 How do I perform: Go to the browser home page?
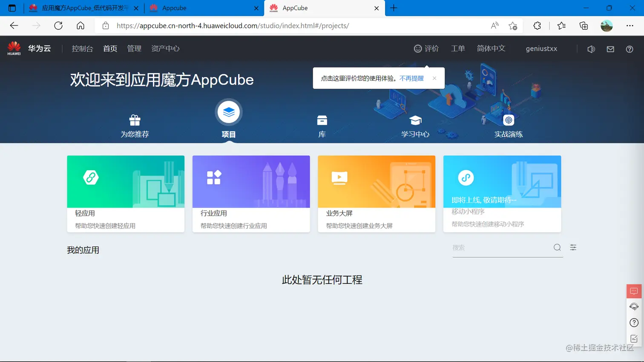click(x=80, y=26)
